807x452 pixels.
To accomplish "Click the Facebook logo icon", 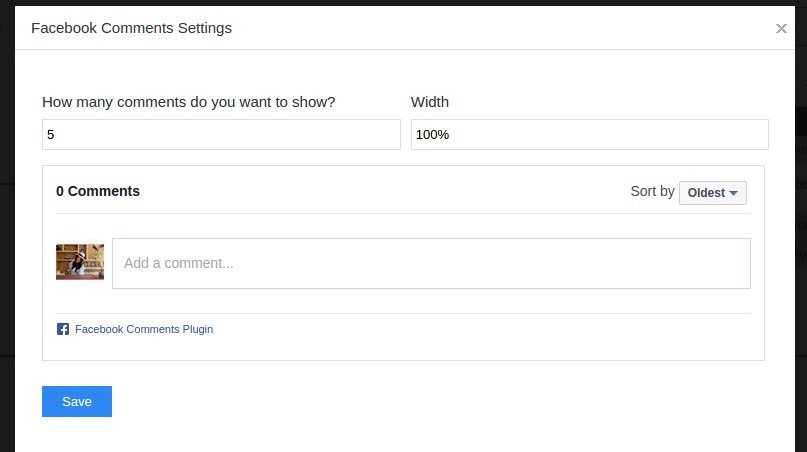I will (63, 329).
